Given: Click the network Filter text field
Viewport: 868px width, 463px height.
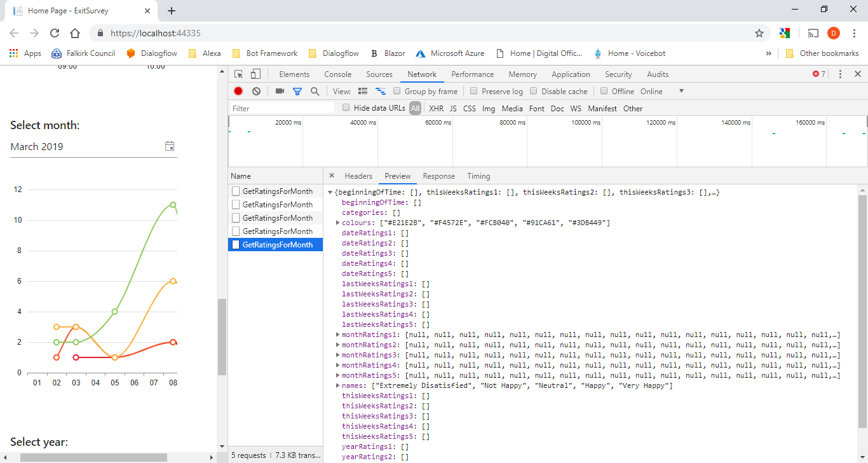Looking at the screenshot, I should click(x=282, y=109).
